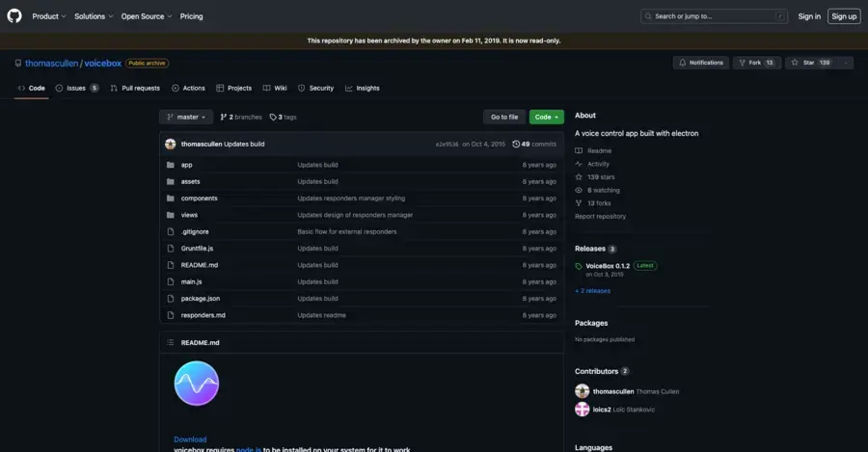
Task: Open the master branch selector
Action: [x=186, y=117]
